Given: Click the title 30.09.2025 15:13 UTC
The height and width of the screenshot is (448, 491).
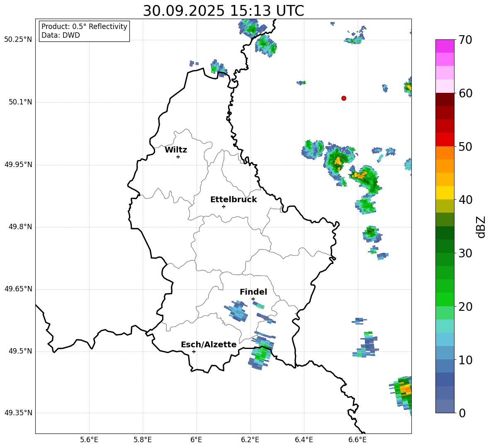Looking at the screenshot, I should tap(223, 11).
